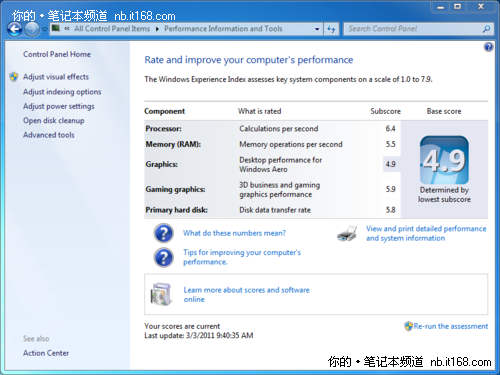Screen dimensions: 500x375
Task: Click the printer icon
Action: 347,233
